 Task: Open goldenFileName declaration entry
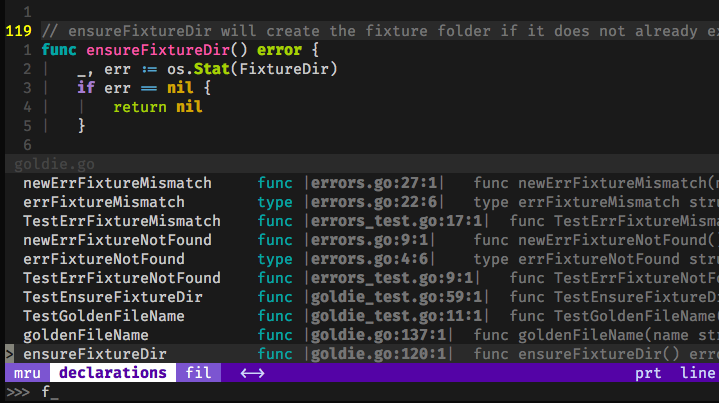pyautogui.click(x=86, y=335)
